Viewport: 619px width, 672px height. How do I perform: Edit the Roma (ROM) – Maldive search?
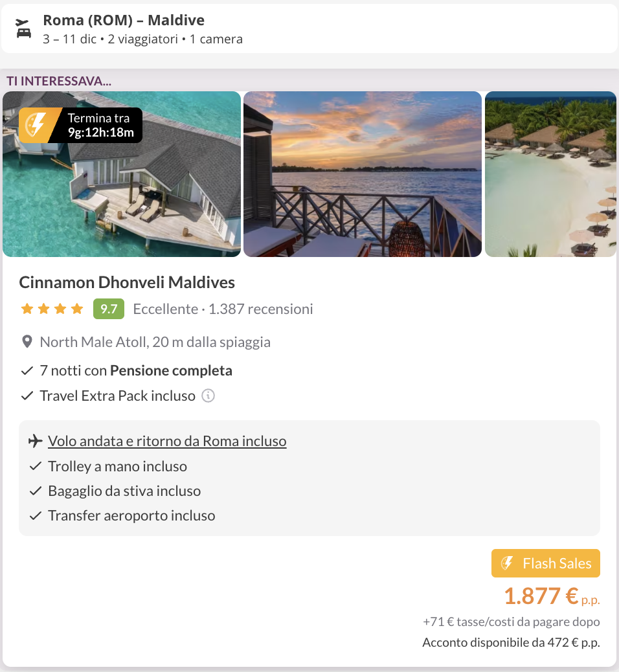(x=142, y=29)
